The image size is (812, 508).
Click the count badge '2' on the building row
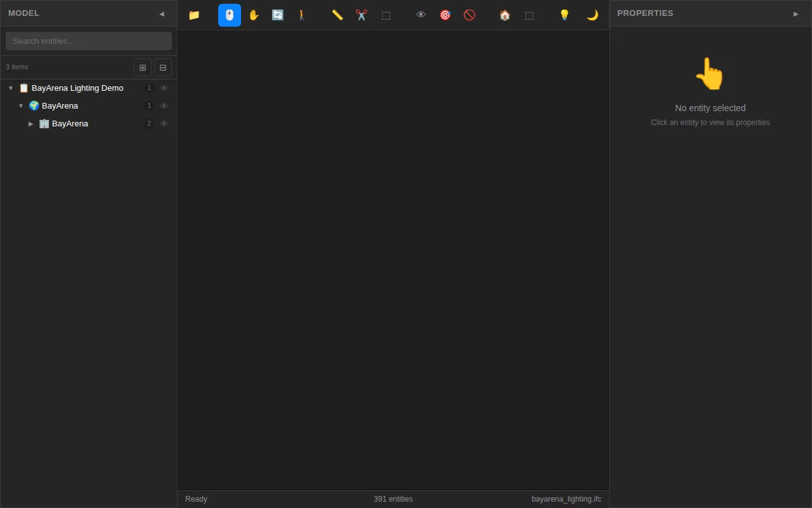(149, 124)
